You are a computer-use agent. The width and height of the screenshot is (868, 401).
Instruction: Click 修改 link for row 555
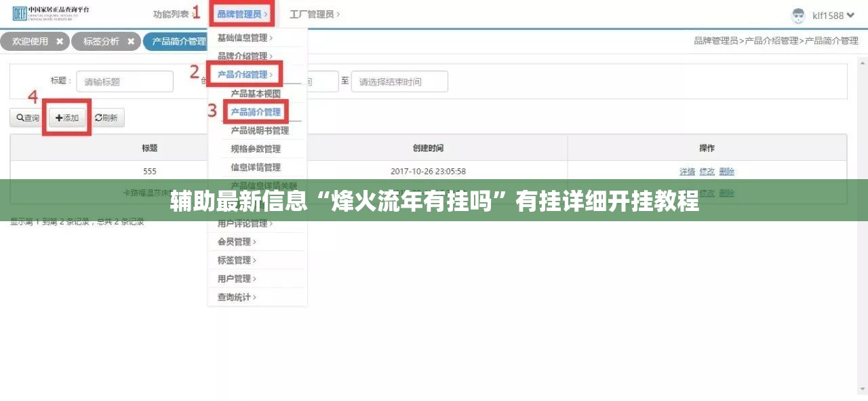pos(707,171)
